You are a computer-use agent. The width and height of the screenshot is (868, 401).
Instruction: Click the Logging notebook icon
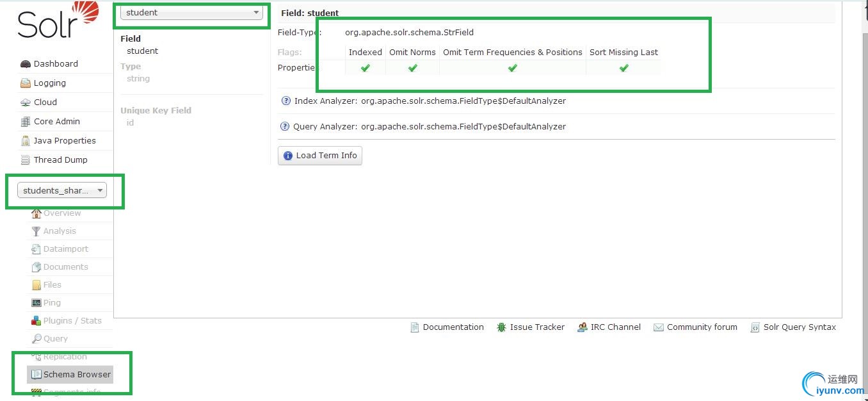pyautogui.click(x=26, y=83)
